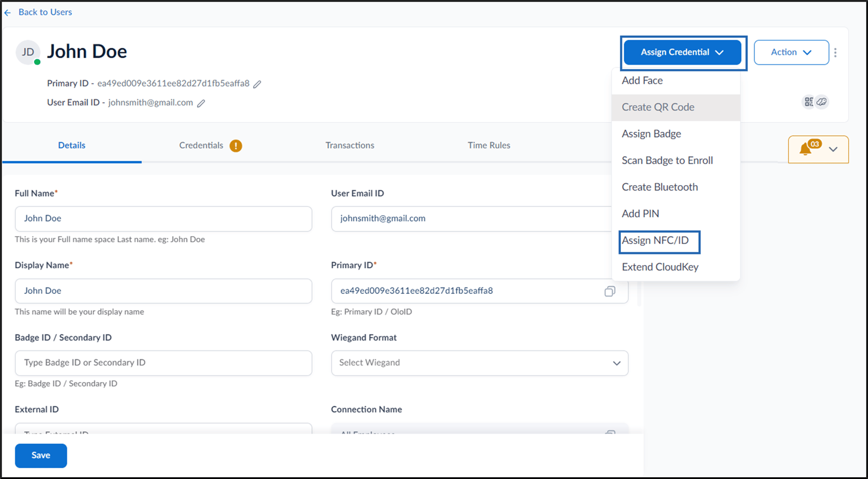Click the back arrow icon
This screenshot has height=479, width=868.
click(x=7, y=13)
